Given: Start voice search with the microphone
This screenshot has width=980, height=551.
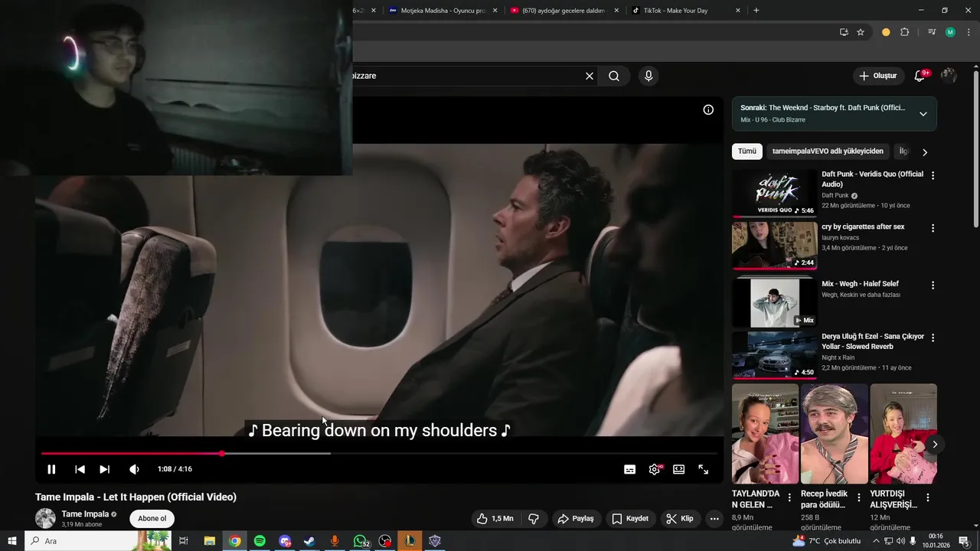Looking at the screenshot, I should (x=648, y=76).
